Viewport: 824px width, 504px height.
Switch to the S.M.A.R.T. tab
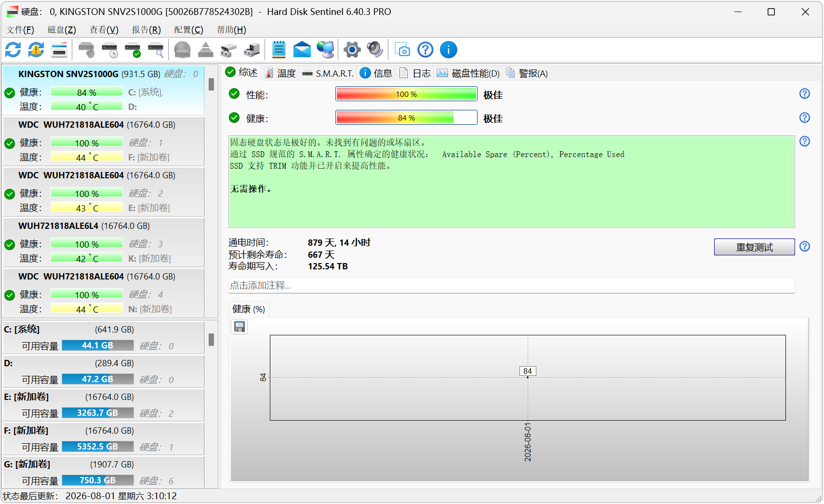(x=328, y=73)
